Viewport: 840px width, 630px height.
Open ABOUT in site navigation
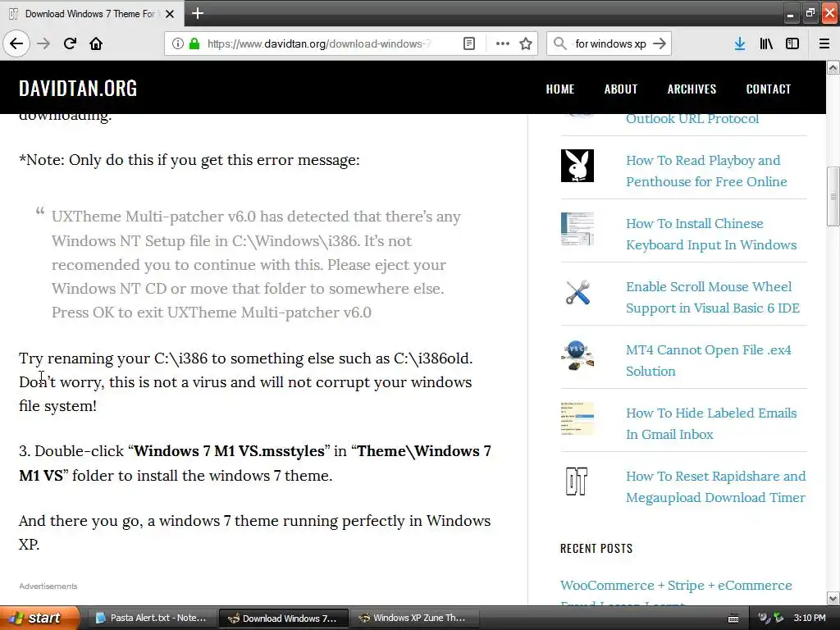pos(620,89)
